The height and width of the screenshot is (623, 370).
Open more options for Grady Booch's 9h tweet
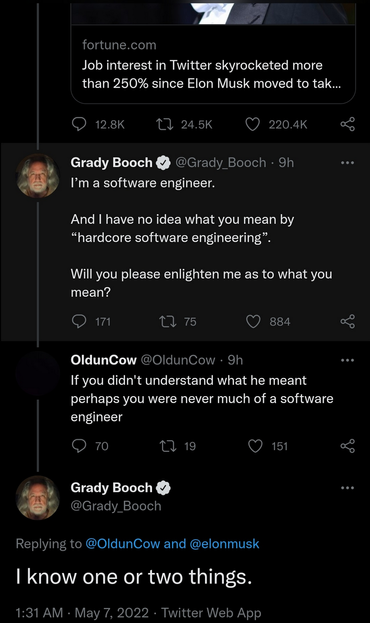click(347, 163)
